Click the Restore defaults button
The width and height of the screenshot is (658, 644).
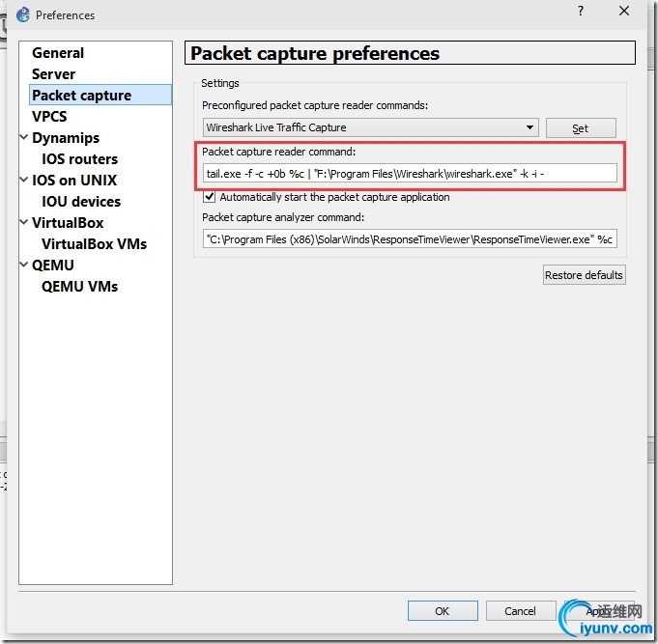pos(585,275)
